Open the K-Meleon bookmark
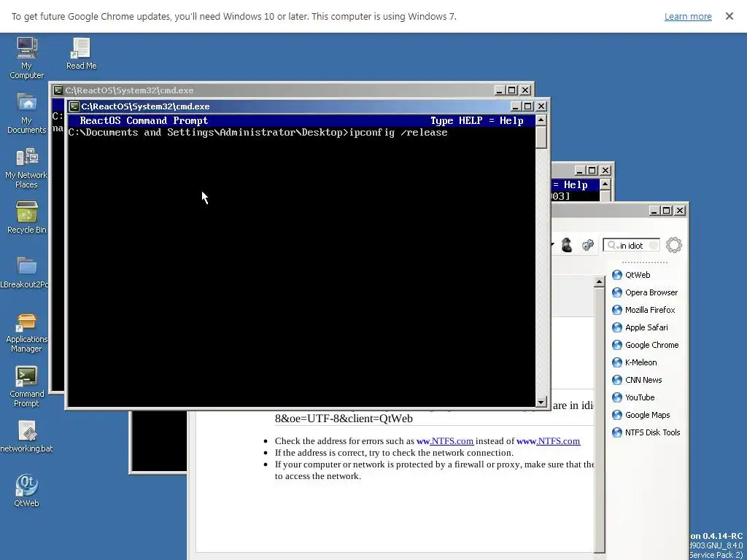 tap(635, 362)
